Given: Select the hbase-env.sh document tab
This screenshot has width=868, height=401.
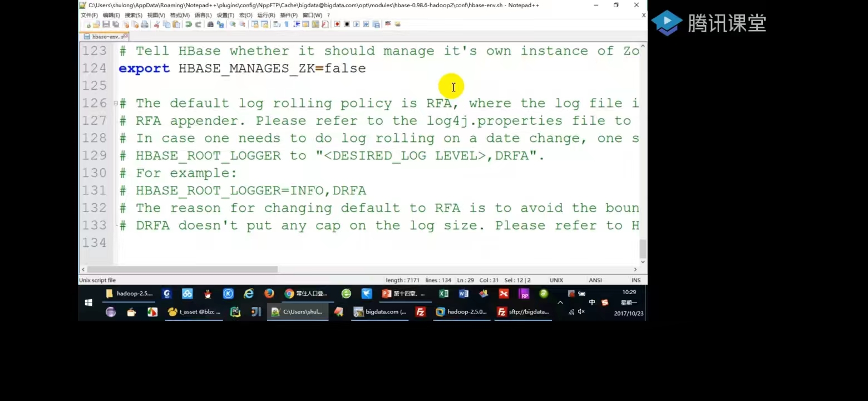Looking at the screenshot, I should [x=105, y=36].
